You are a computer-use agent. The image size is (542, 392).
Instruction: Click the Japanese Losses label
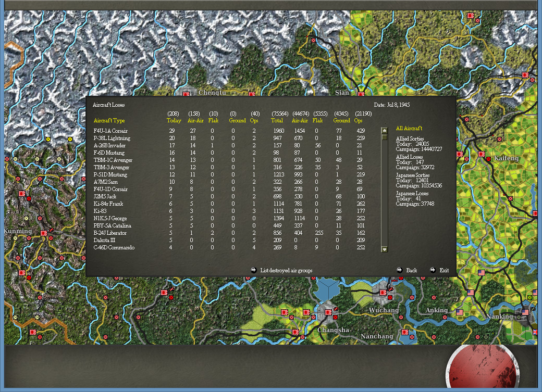(412, 194)
